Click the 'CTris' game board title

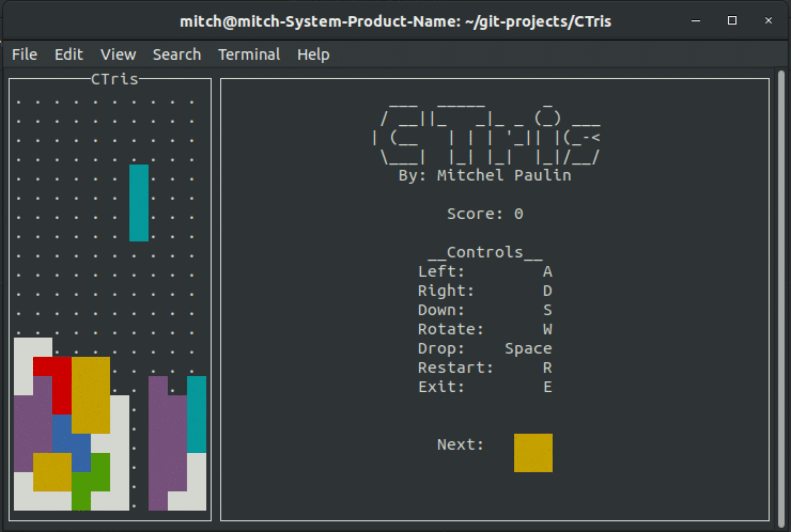coord(115,79)
